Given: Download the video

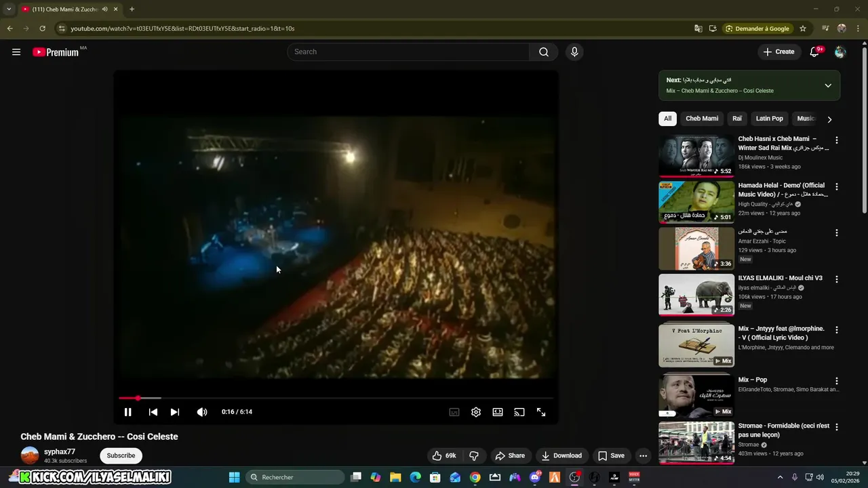Looking at the screenshot, I should pyautogui.click(x=561, y=455).
